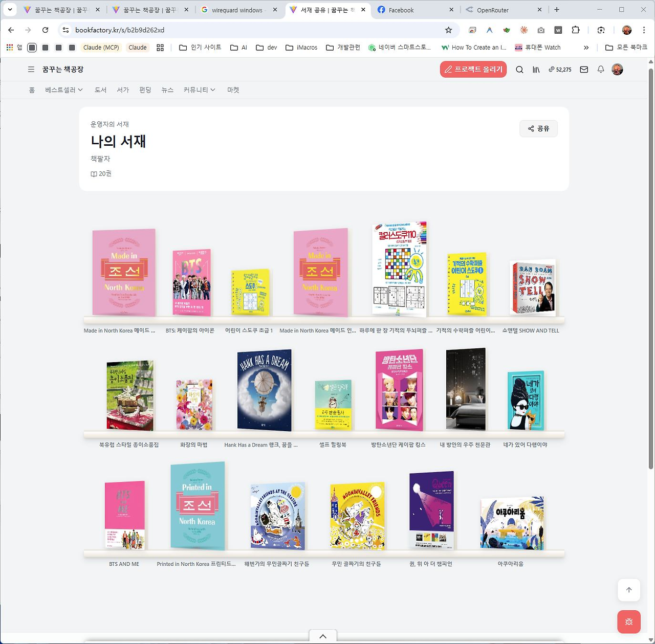Open the profile avatar in site header
The image size is (655, 644).
tap(618, 70)
